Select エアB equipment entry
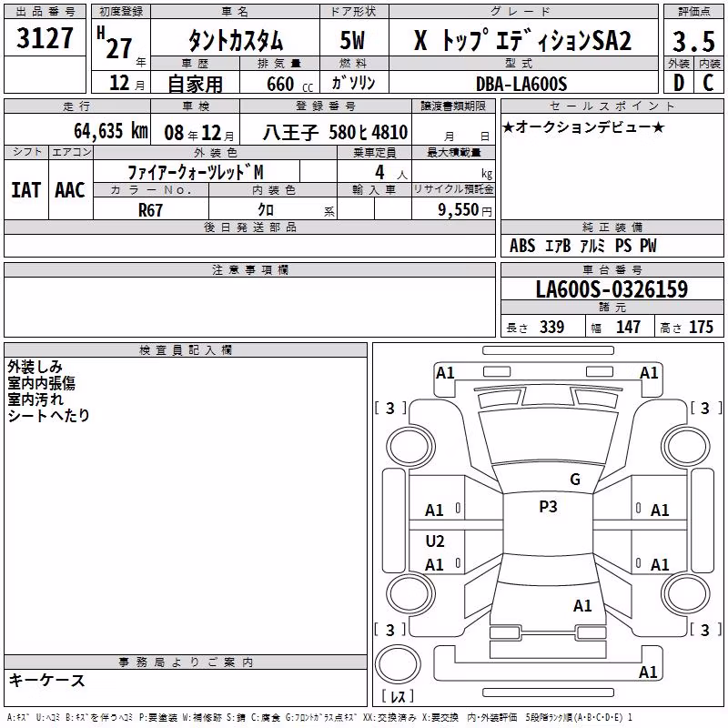Screen dimensions: 728x728 click(x=558, y=246)
